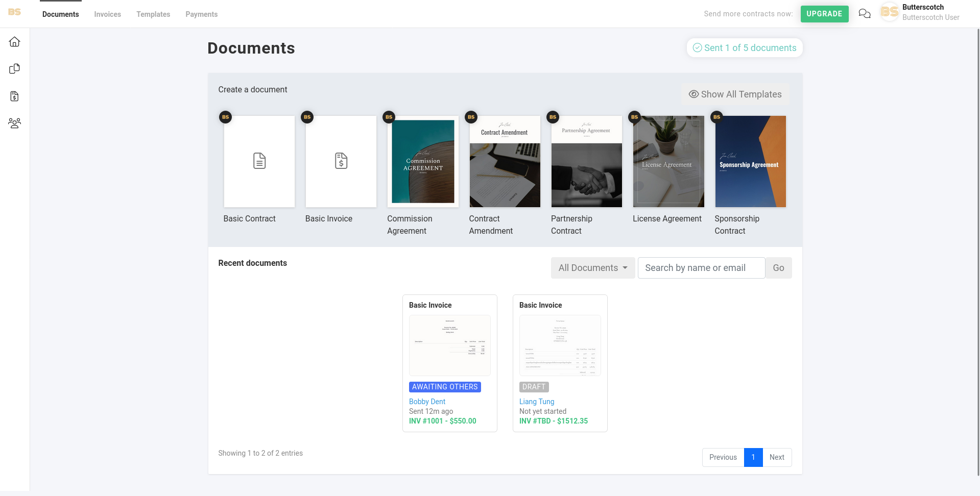Open the chat messages icon
980x496 pixels.
click(x=865, y=14)
